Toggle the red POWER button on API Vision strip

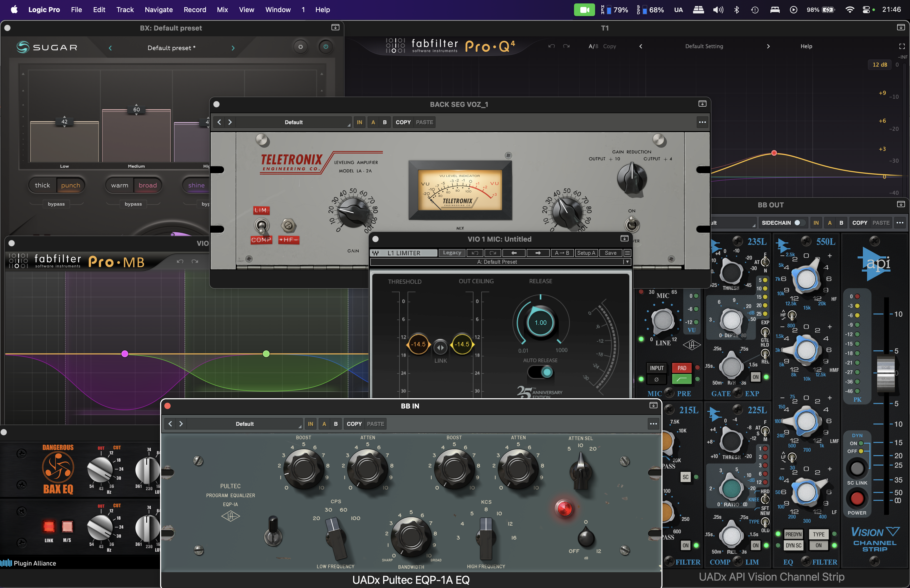[857, 498]
